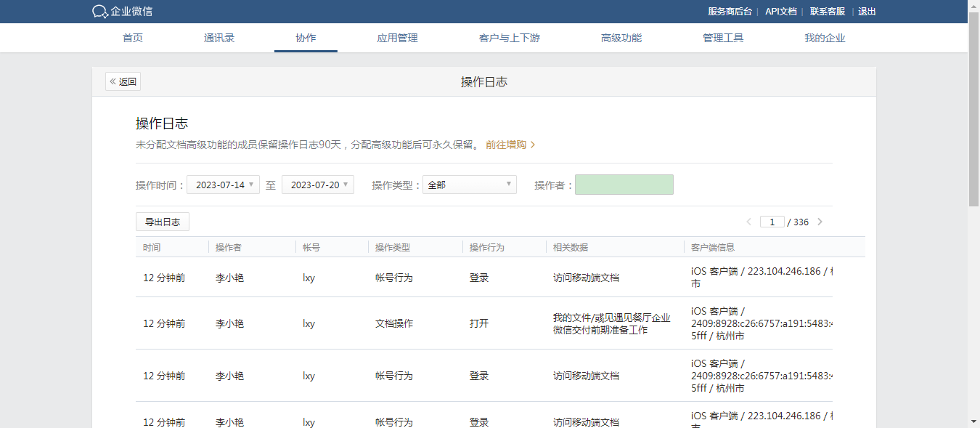Click the page number input box
Viewport: 980px width, 428px height.
click(x=772, y=222)
